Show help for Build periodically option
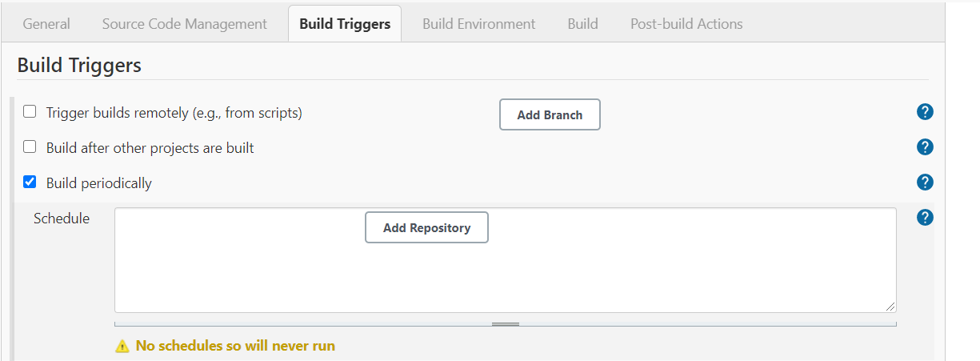This screenshot has width=980, height=361. [x=925, y=183]
